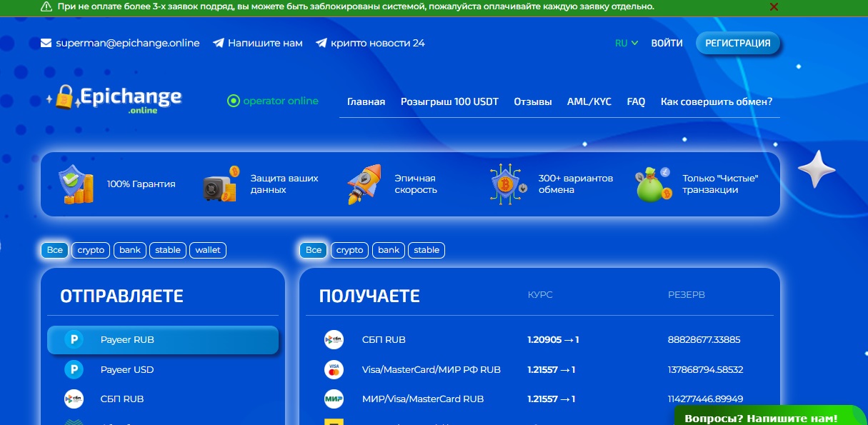Open the Напишите нам link
The width and height of the screenshot is (868, 425).
(x=265, y=43)
